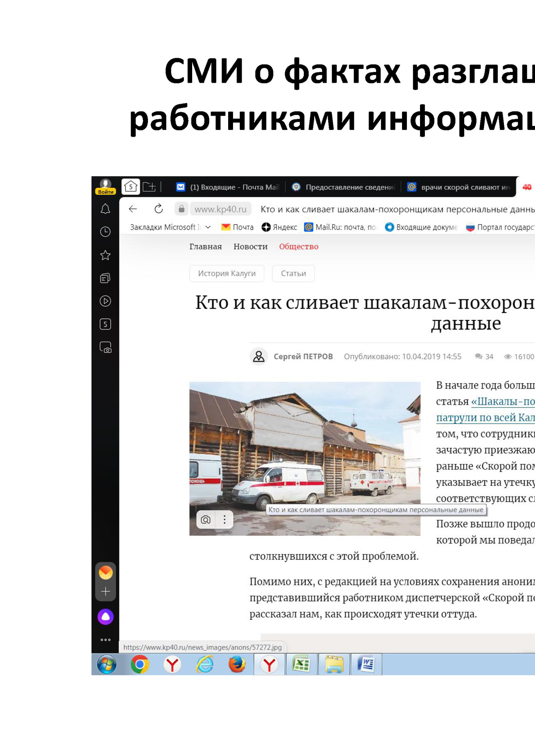Screen dimensions: 535x756
Task: Click the www.kp40.ru address field
Action: pos(220,209)
